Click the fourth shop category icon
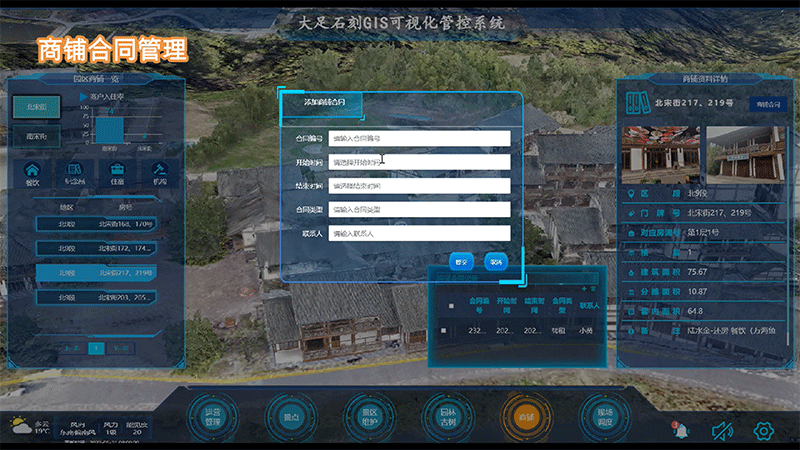This screenshot has width=800, height=450. pos(160,173)
